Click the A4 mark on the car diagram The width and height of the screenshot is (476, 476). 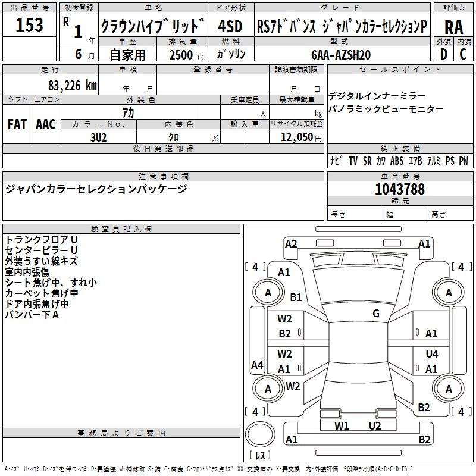tap(257, 365)
